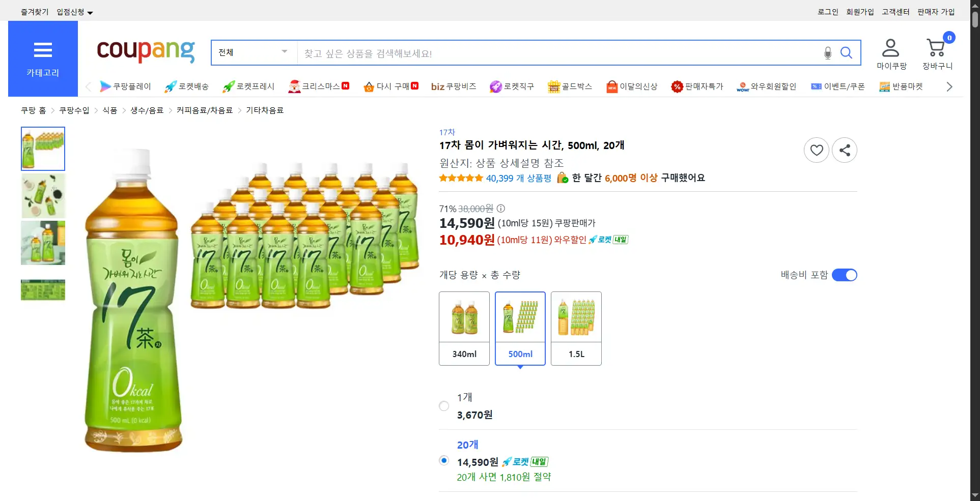Click the microphone voice search icon

(828, 53)
